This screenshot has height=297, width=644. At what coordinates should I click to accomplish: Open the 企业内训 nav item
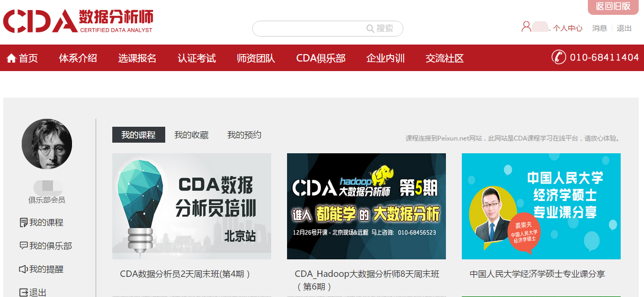pos(386,58)
